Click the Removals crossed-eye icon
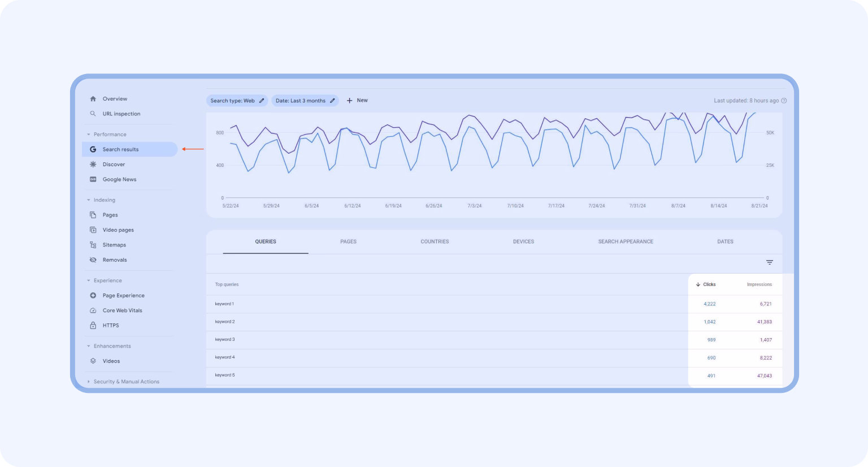868x467 pixels. pyautogui.click(x=93, y=260)
